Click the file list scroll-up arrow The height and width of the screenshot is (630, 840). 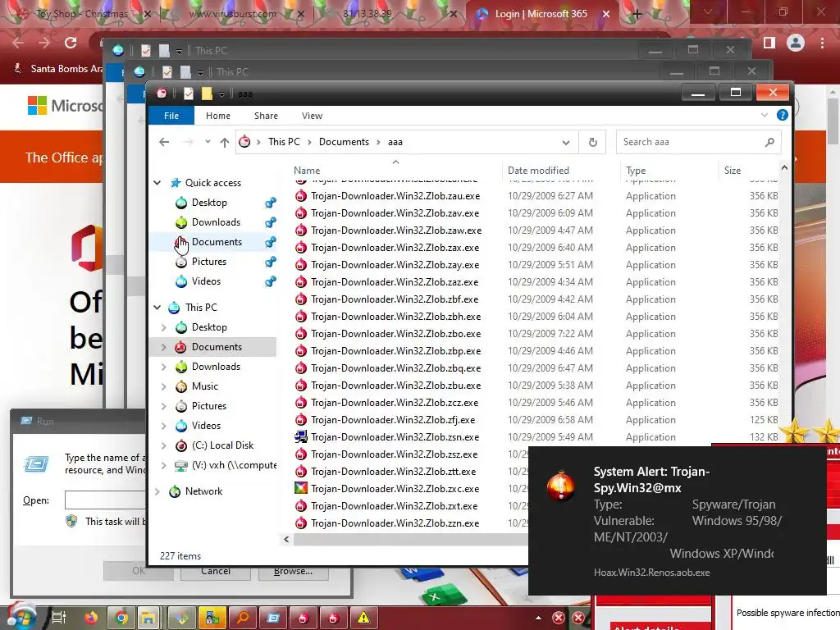[x=784, y=168]
